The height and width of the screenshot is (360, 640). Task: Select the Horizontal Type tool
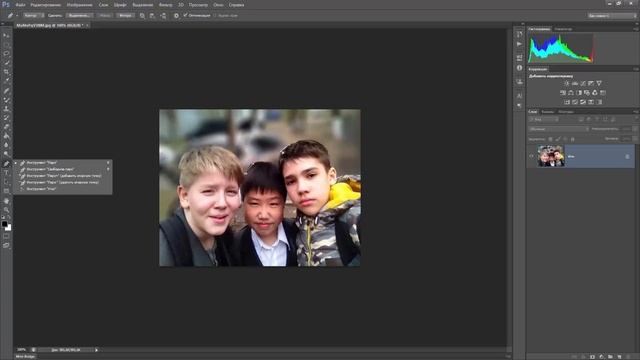6,173
